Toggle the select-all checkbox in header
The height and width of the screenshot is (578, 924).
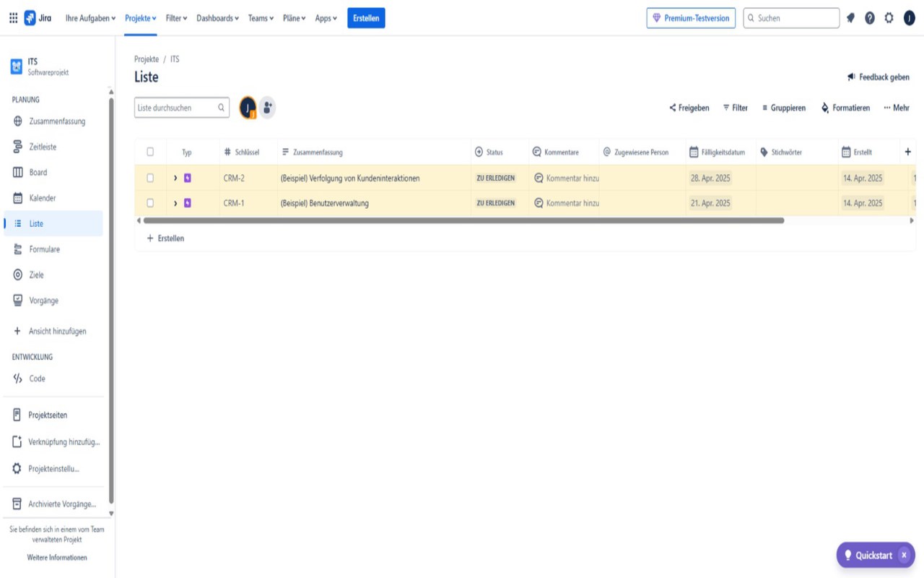click(x=150, y=152)
